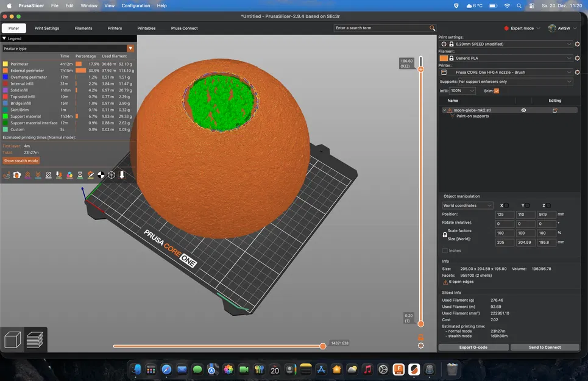
Task: Enable the Inches checkbox
Action: (445, 250)
